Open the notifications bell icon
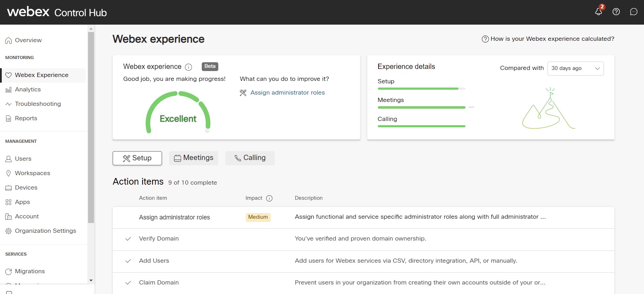 599,12
